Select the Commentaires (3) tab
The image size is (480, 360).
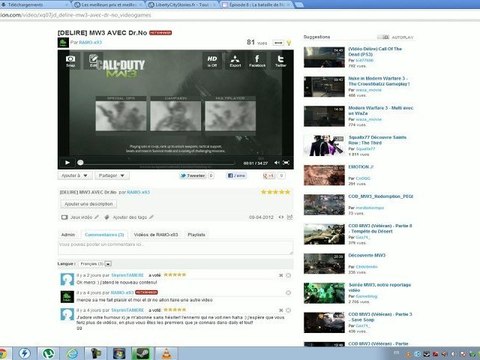coord(104,235)
